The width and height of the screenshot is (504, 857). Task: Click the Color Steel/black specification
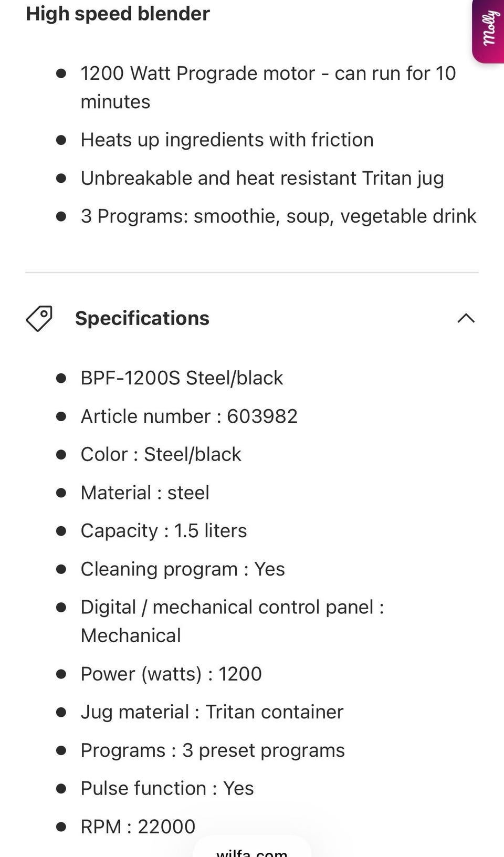(161, 454)
